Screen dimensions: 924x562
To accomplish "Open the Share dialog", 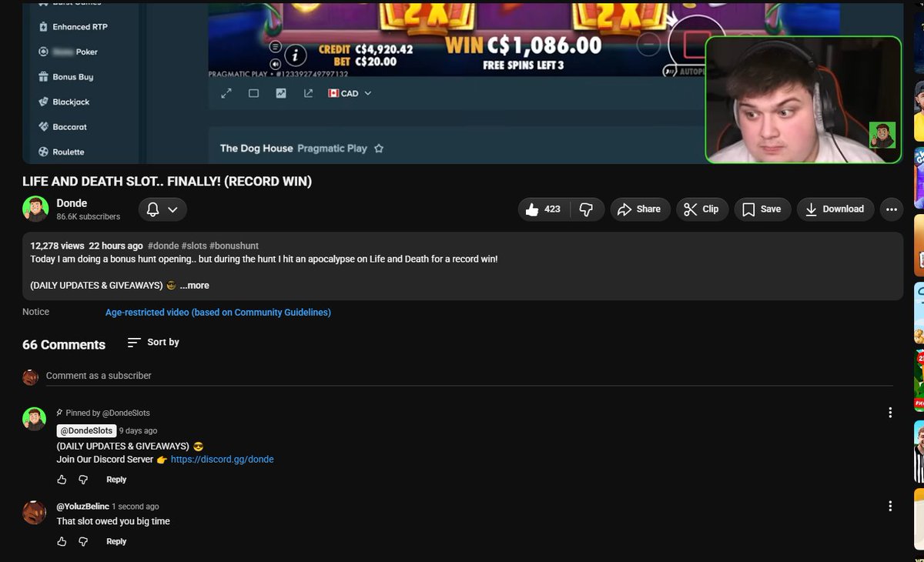I will click(x=640, y=209).
